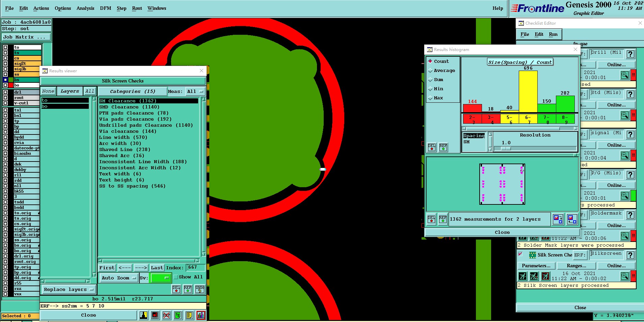Select the Average radio option
The width and height of the screenshot is (644, 322).
441,70
